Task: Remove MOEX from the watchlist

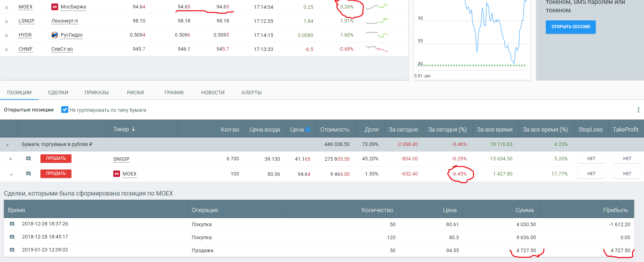Action: point(6,7)
